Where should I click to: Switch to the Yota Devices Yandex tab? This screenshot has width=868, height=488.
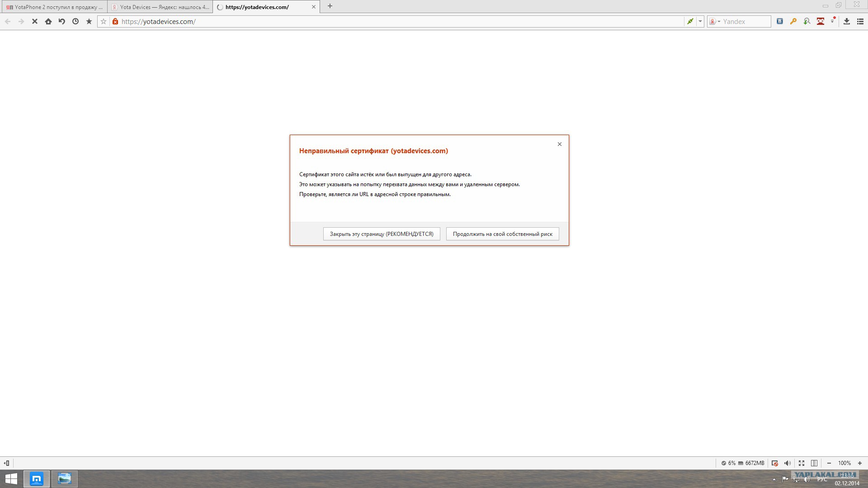coord(160,7)
